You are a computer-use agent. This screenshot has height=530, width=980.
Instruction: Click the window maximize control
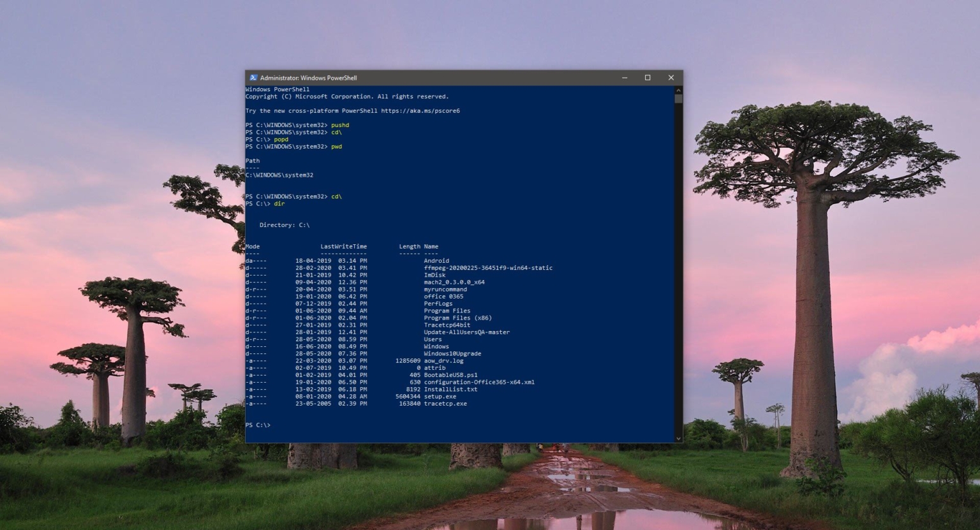[x=648, y=77]
